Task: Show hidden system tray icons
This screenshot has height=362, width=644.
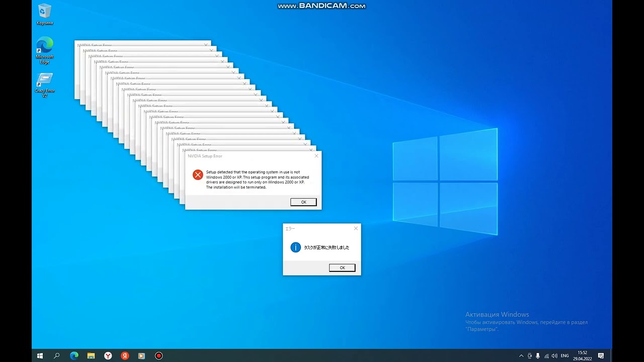Action: [x=521, y=356]
